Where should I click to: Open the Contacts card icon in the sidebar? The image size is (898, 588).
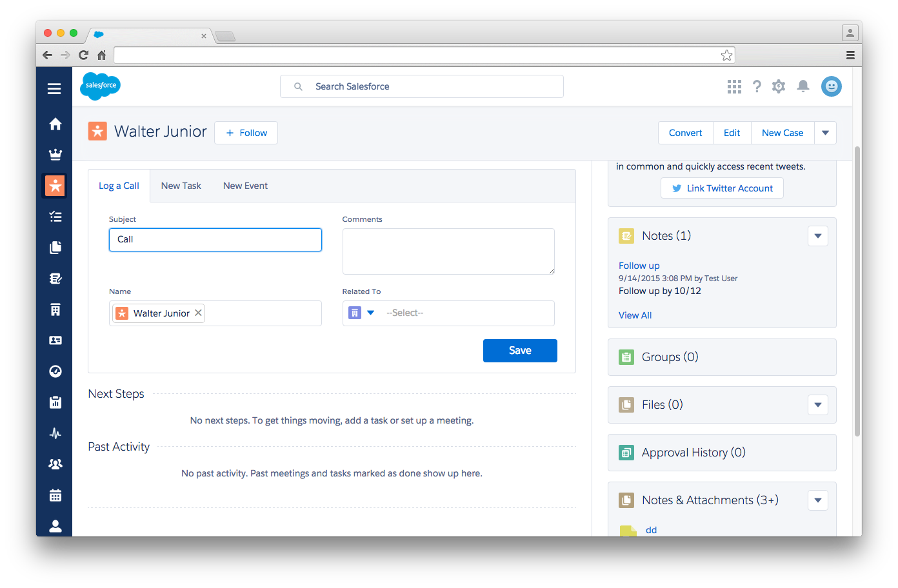coord(55,340)
